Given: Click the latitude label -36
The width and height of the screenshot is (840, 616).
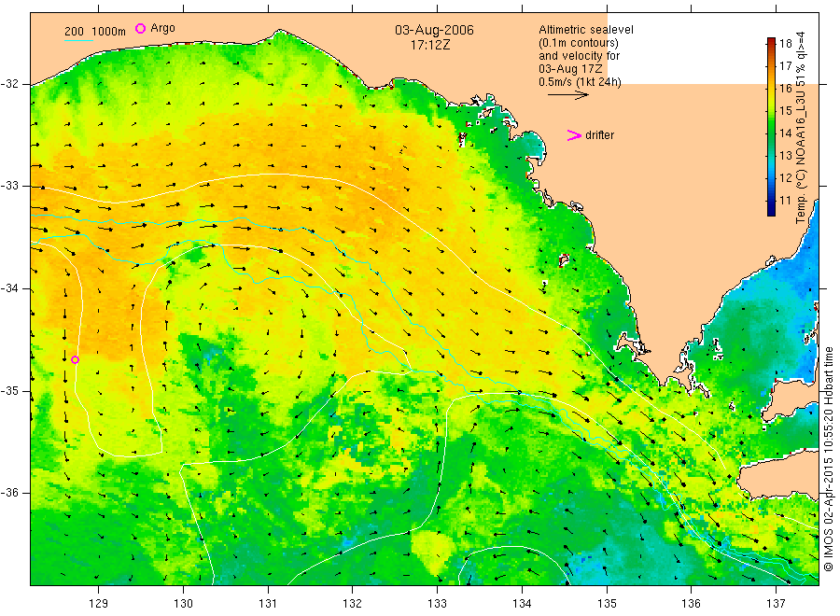Looking at the screenshot, I should (10, 492).
